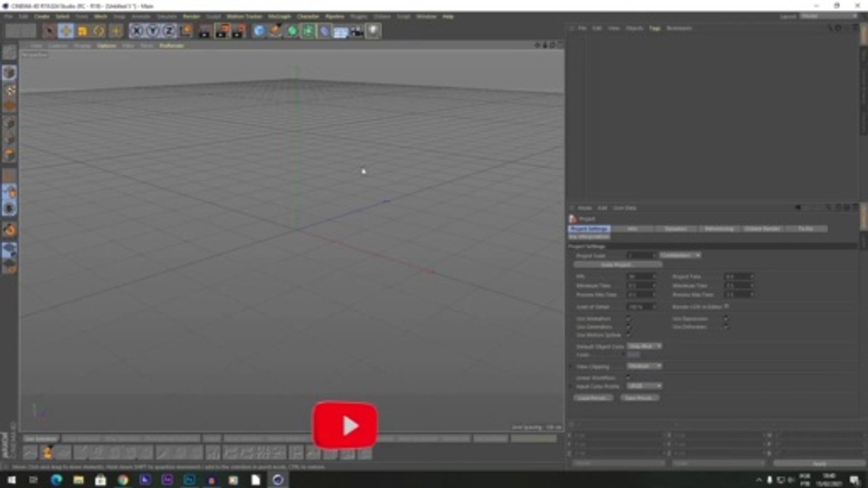
Task: Switch to the To Do tab
Action: click(x=806, y=229)
